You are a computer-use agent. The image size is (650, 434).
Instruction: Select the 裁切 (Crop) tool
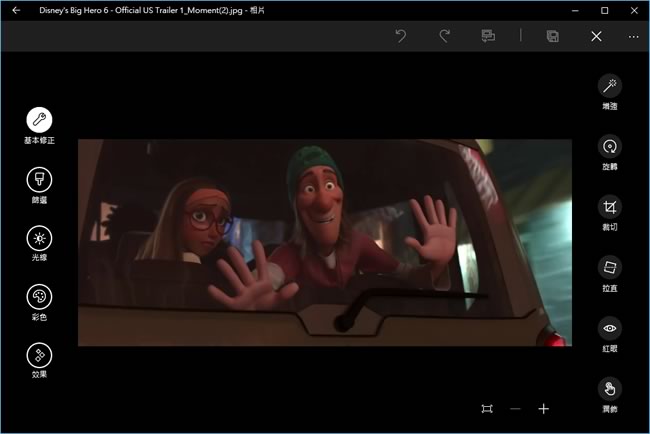609,207
